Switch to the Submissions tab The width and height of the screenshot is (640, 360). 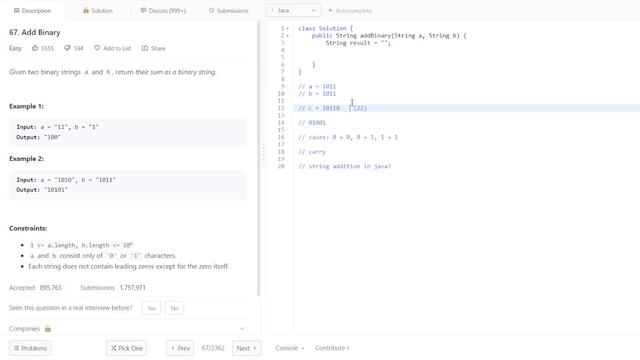(228, 11)
